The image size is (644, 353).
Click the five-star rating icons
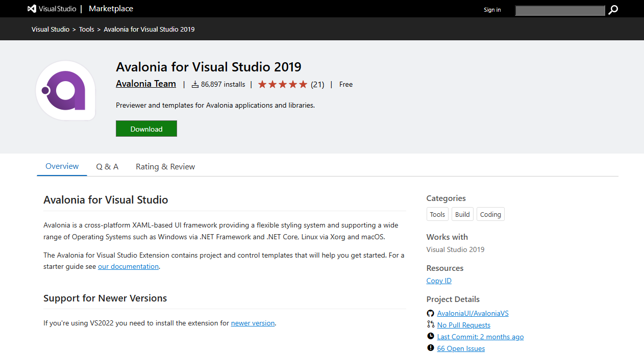(x=283, y=84)
